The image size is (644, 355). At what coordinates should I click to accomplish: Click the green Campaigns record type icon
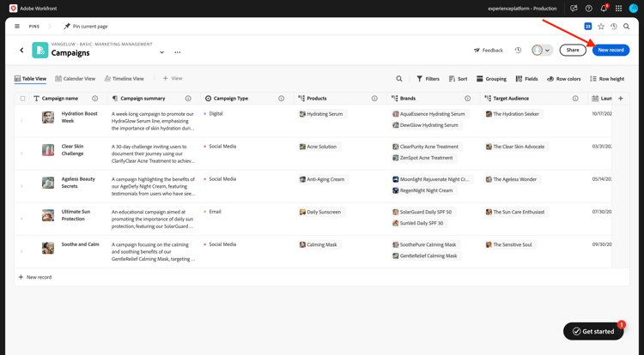pos(39,50)
